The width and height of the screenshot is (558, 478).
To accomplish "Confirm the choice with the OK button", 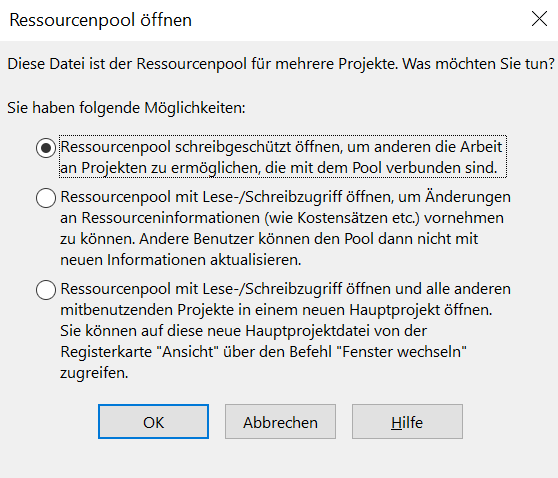I will [x=153, y=421].
